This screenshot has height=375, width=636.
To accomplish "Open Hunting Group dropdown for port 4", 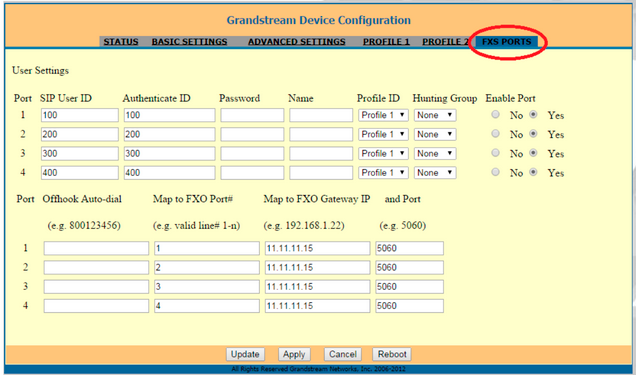I will [x=435, y=173].
